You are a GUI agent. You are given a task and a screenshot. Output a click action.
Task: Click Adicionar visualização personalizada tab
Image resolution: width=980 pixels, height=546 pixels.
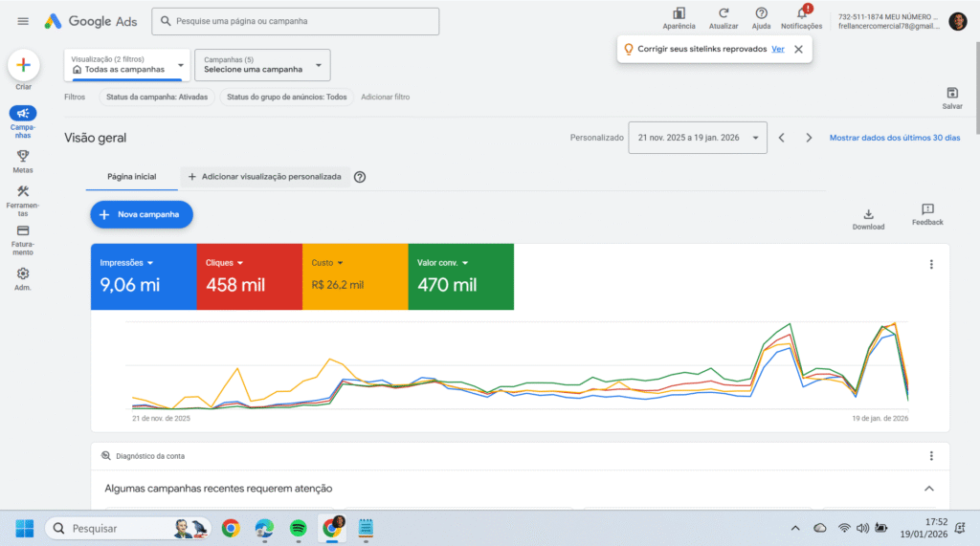[x=264, y=177]
